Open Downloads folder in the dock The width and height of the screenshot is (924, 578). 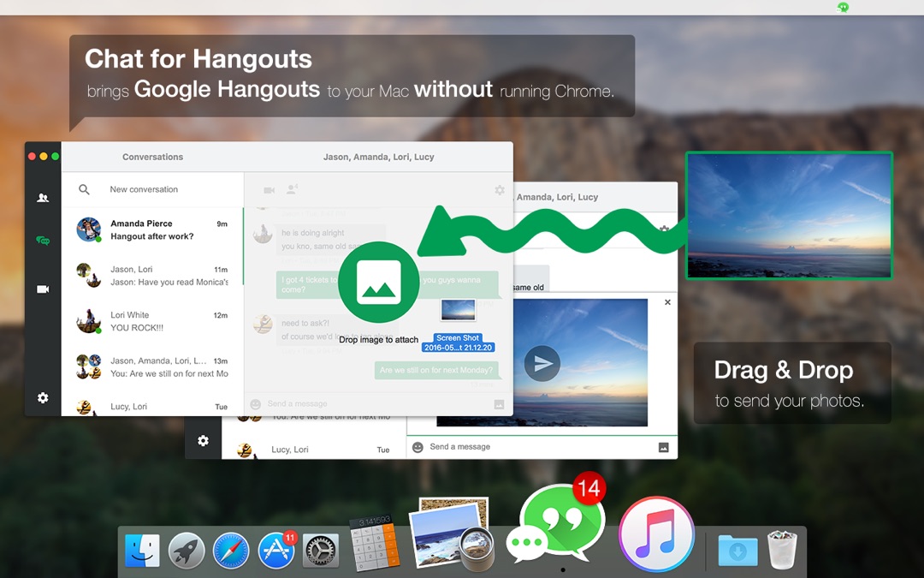tap(737, 550)
